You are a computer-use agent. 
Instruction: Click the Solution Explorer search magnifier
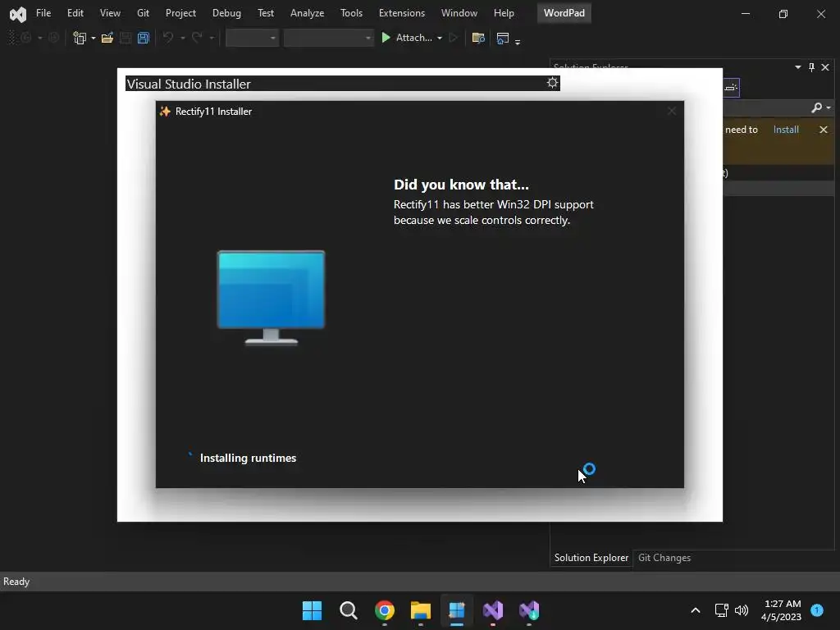pyautogui.click(x=816, y=107)
